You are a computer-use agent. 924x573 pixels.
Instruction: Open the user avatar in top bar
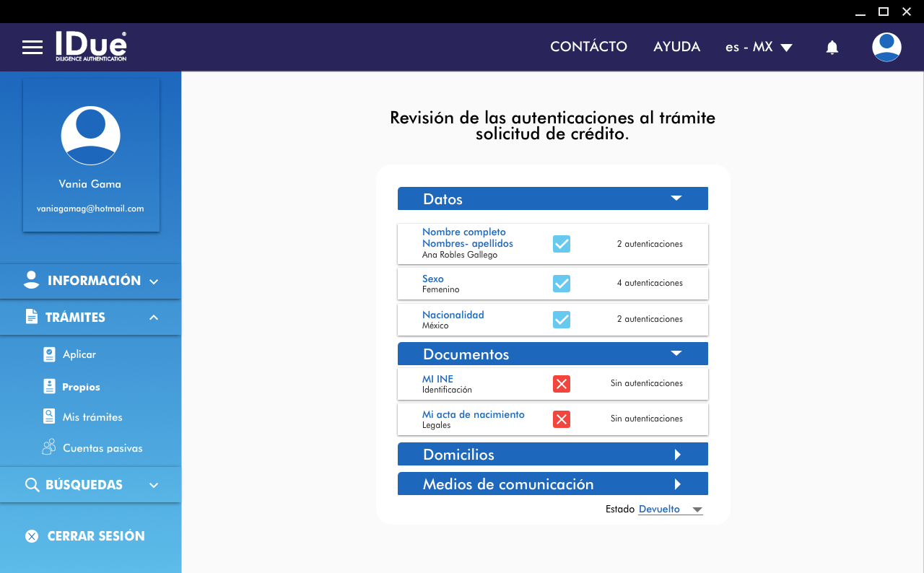click(x=886, y=48)
